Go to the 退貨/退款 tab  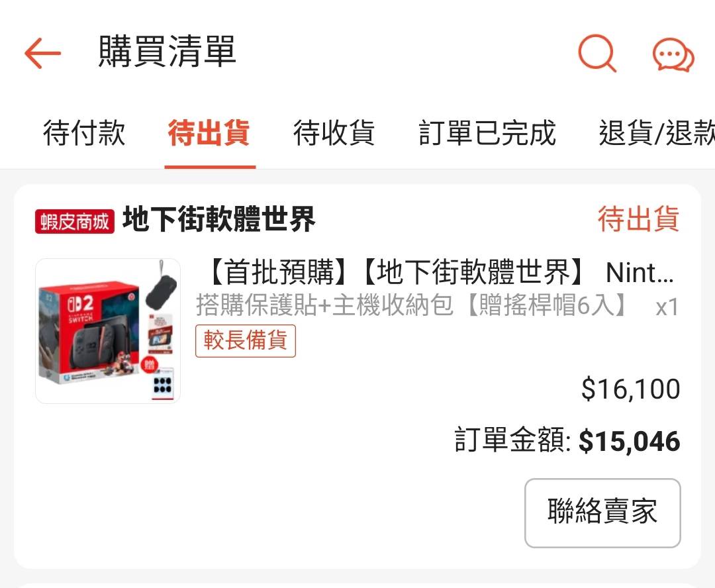pyautogui.click(x=657, y=132)
